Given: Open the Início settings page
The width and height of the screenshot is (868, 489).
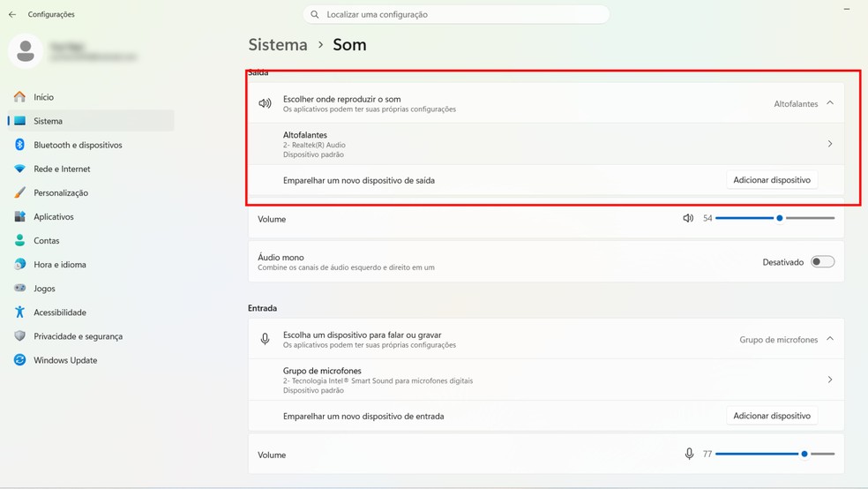Looking at the screenshot, I should [92, 97].
